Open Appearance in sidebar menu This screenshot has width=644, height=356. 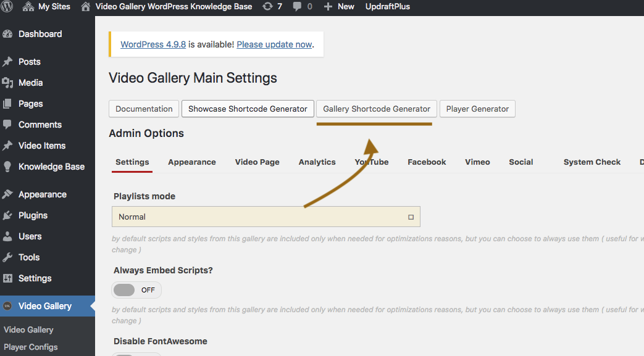point(43,194)
